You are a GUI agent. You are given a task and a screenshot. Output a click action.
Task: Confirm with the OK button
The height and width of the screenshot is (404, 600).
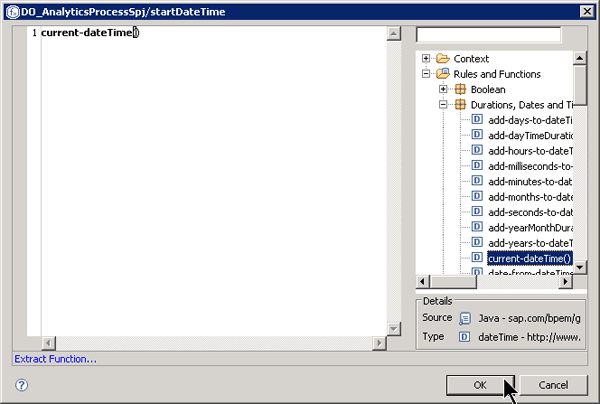click(x=480, y=385)
